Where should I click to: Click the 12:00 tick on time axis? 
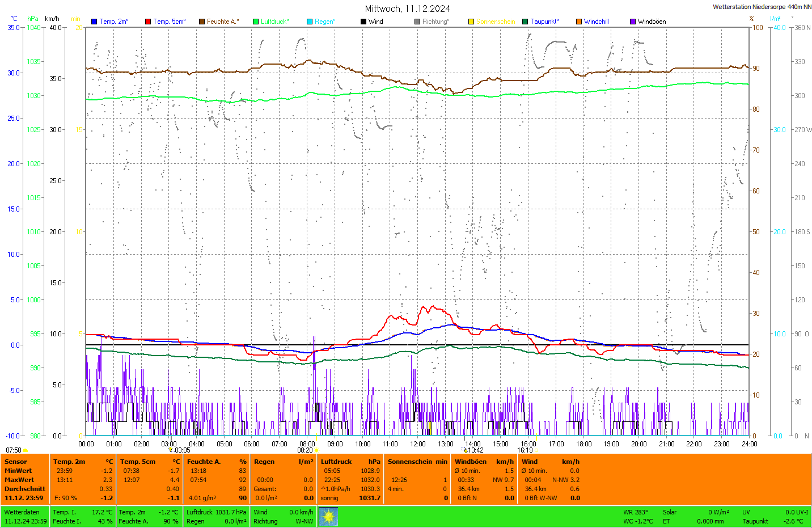pyautogui.click(x=418, y=444)
